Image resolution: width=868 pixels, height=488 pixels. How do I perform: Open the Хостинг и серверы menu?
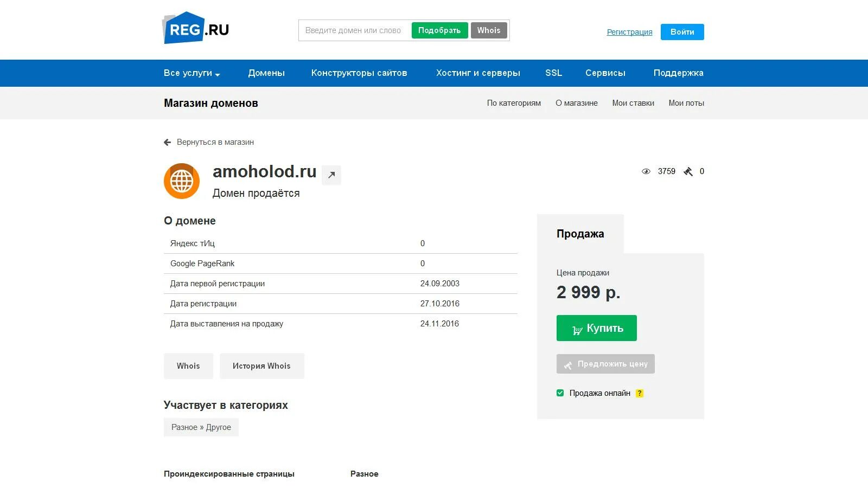478,73
